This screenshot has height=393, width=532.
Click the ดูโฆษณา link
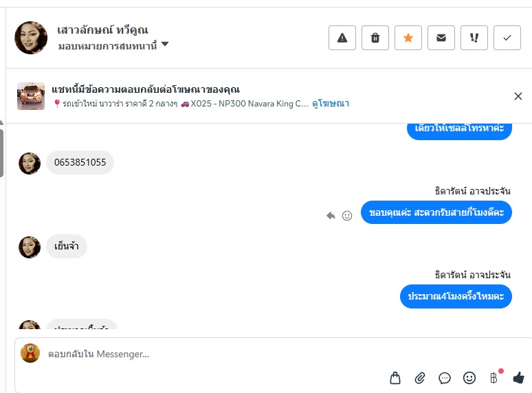pyautogui.click(x=331, y=104)
